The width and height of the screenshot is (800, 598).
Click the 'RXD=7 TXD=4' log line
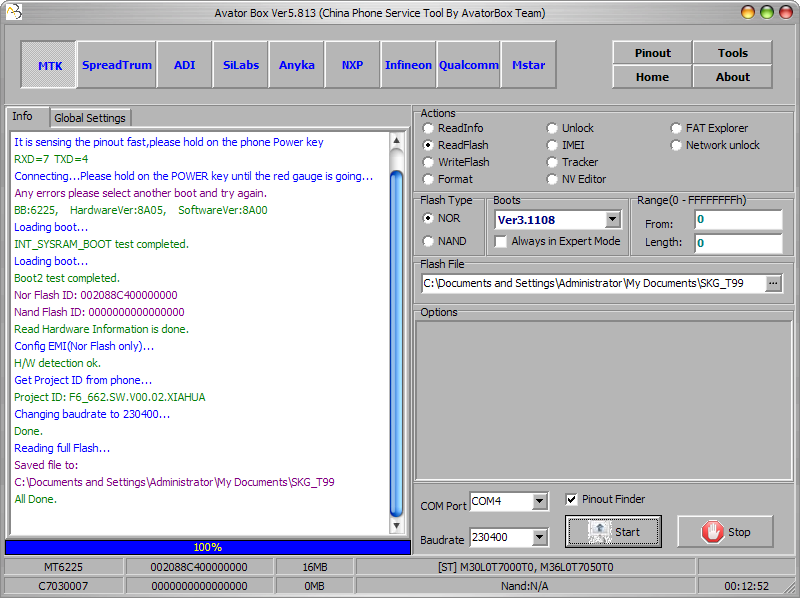pos(51,159)
